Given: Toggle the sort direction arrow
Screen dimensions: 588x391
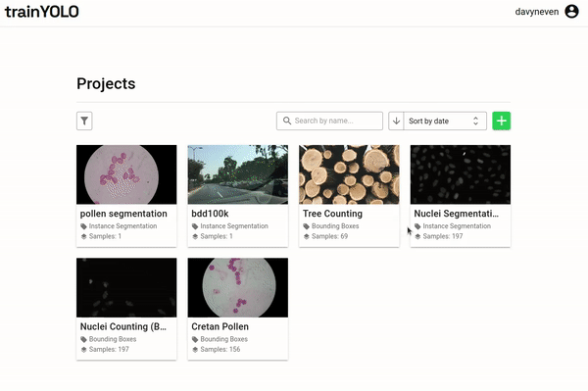Looking at the screenshot, I should click(x=396, y=122).
